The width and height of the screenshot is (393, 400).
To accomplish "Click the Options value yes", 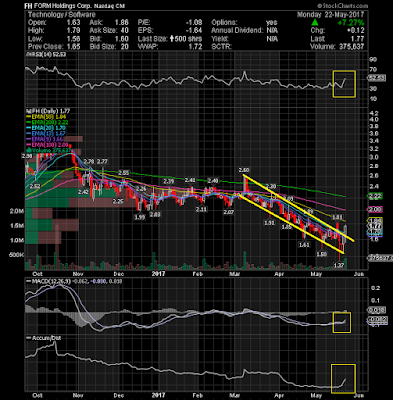I will [x=272, y=23].
